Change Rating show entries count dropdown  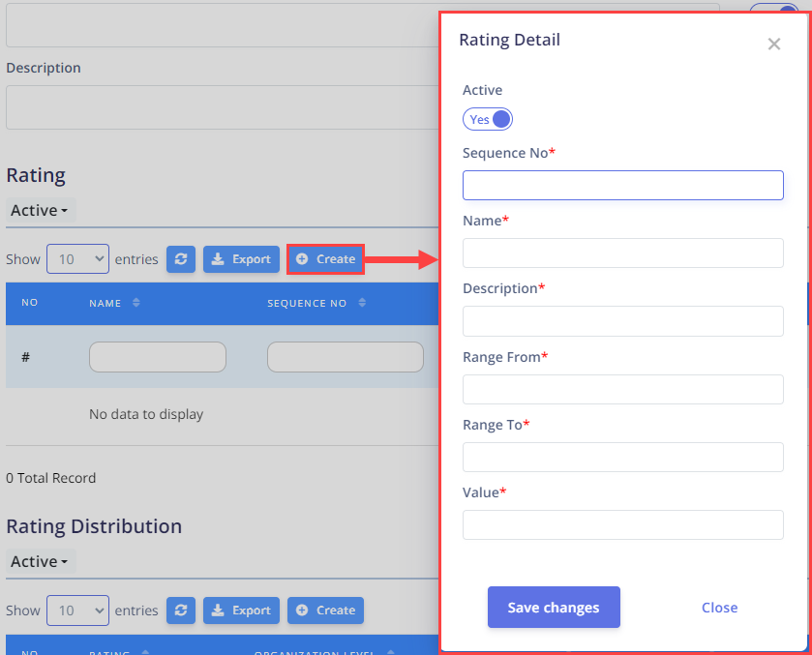77,259
